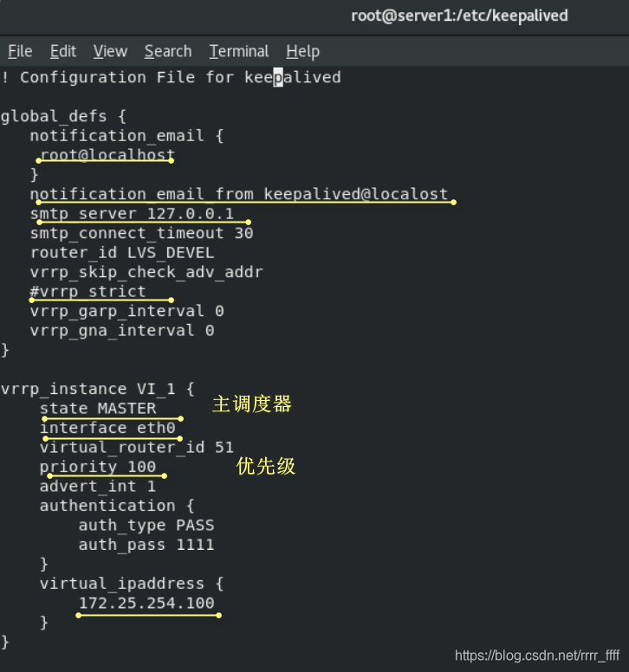Click the 'vrrp_instance VI_1 {' line
This screenshot has width=629, height=672.
[98, 389]
